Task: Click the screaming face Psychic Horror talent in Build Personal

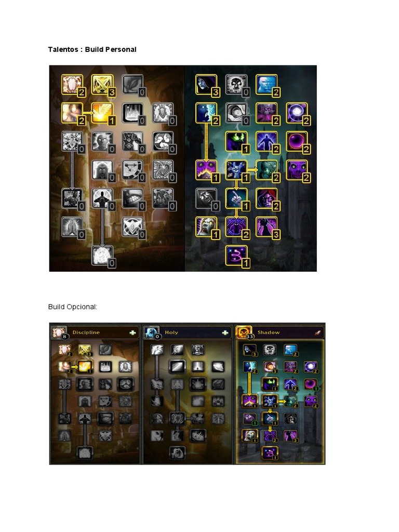Action: (x=206, y=227)
